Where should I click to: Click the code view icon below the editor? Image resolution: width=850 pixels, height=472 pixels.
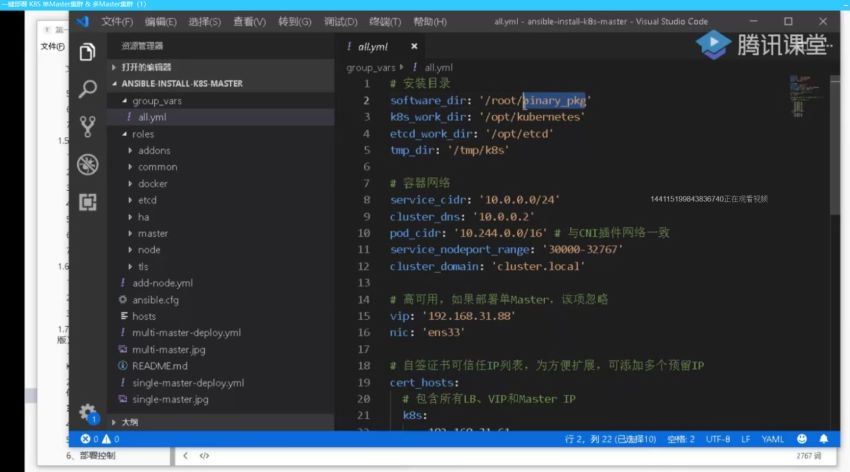point(204,456)
